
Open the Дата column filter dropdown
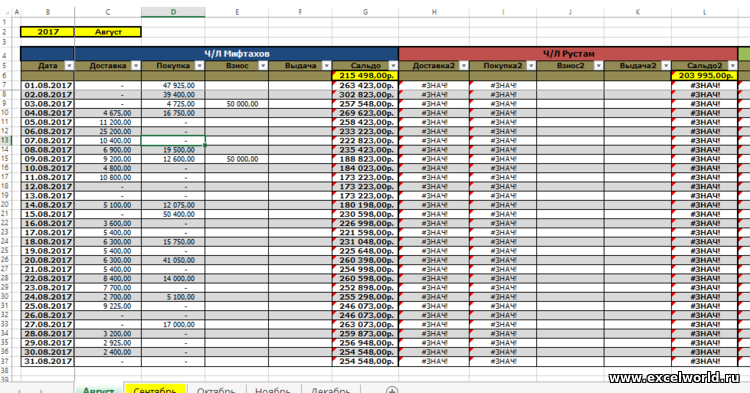pyautogui.click(x=69, y=66)
